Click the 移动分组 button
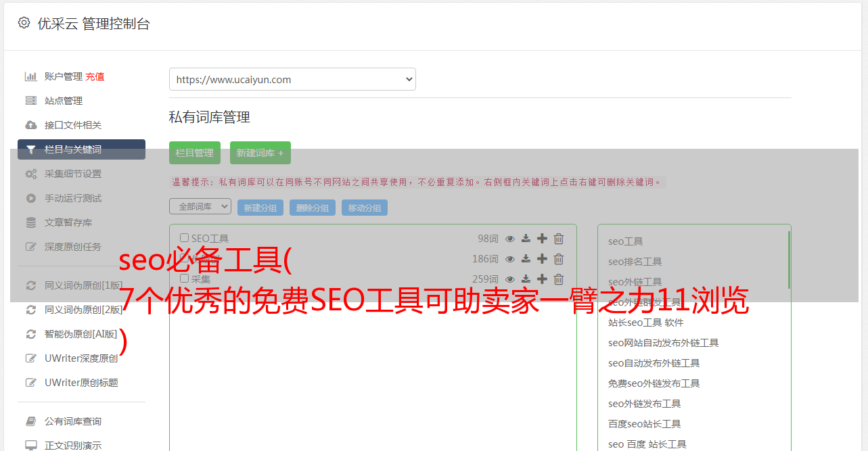This screenshot has width=868, height=451. coord(365,208)
